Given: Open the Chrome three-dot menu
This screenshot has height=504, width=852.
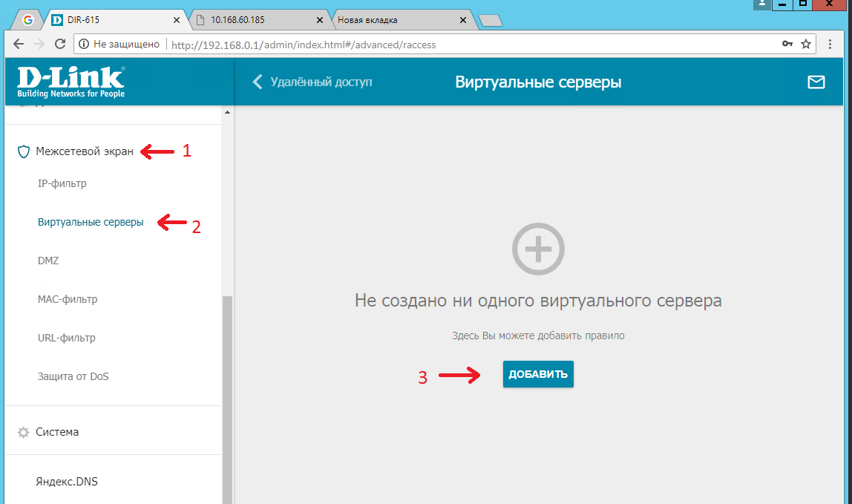Looking at the screenshot, I should click(830, 44).
